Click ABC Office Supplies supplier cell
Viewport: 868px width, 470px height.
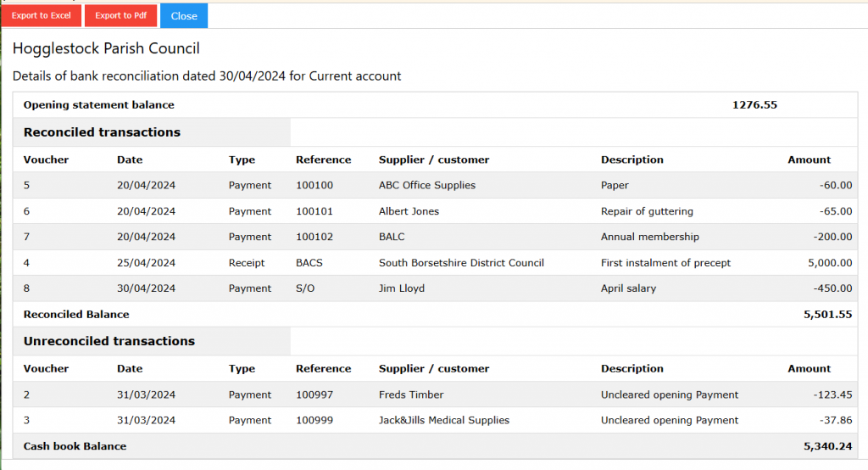[427, 185]
